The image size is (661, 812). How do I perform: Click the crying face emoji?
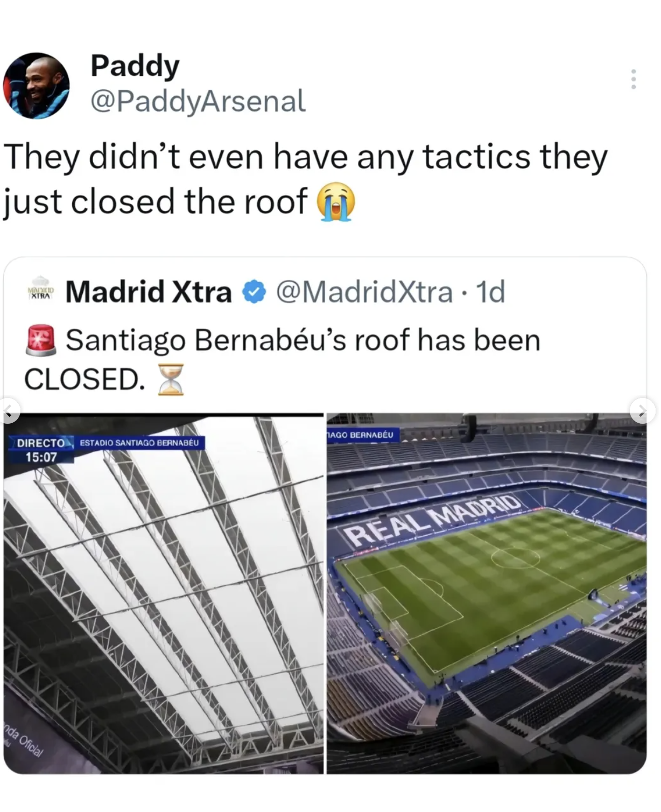tap(336, 202)
